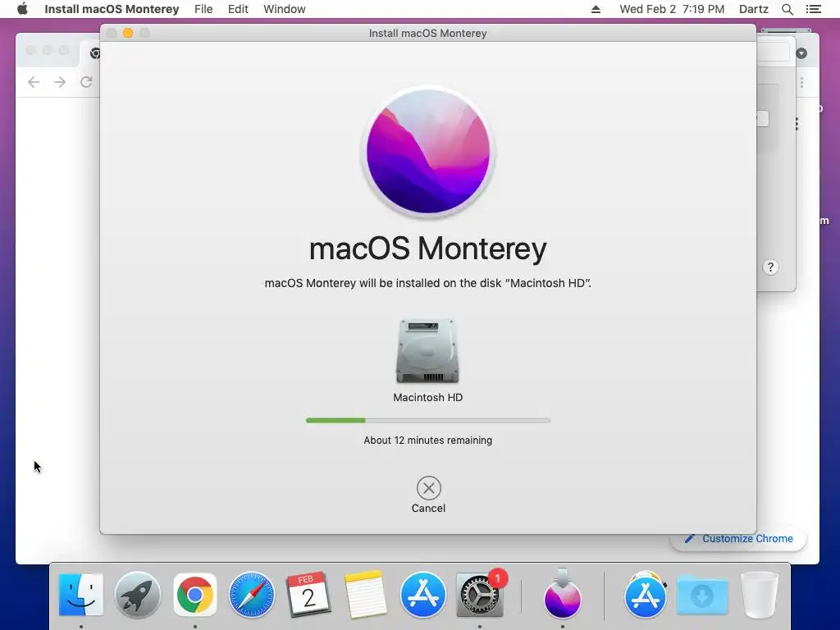Open the Apple menu

[22, 9]
